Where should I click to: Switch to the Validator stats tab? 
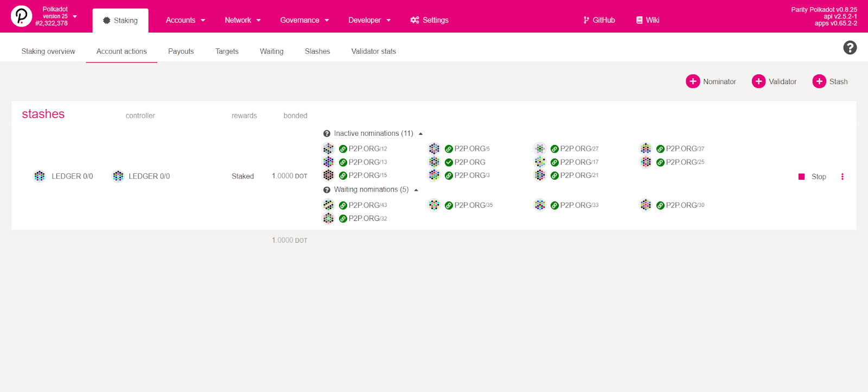pos(373,52)
